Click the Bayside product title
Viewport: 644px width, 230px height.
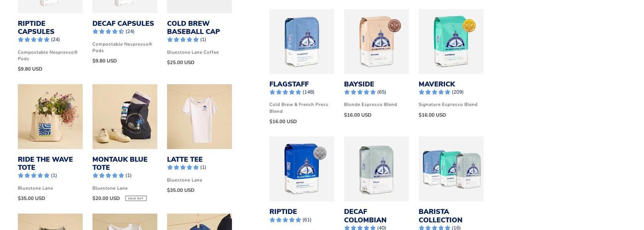(359, 84)
